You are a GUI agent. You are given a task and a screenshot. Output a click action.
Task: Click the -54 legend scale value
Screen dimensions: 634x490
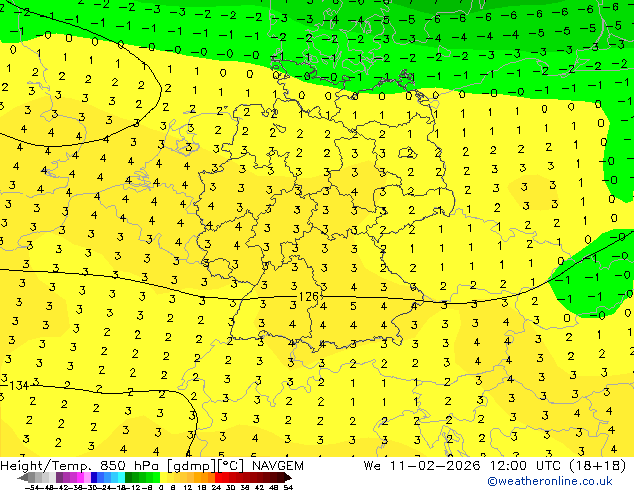click(x=32, y=487)
